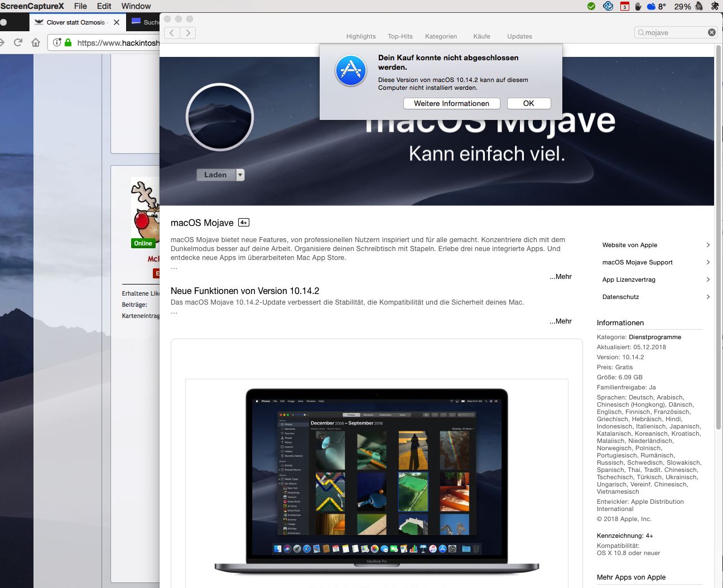723x588 pixels.
Task: Click the Größe: 6.09 GB info line
Action: click(620, 377)
